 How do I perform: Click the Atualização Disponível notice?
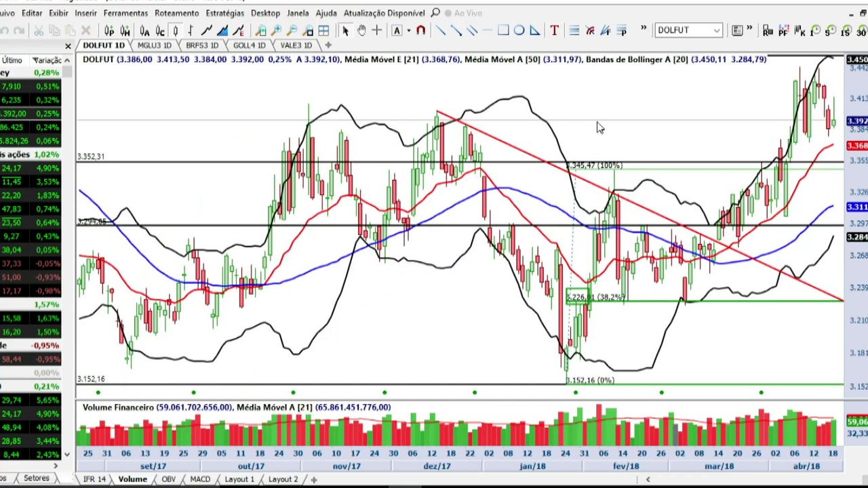(384, 13)
